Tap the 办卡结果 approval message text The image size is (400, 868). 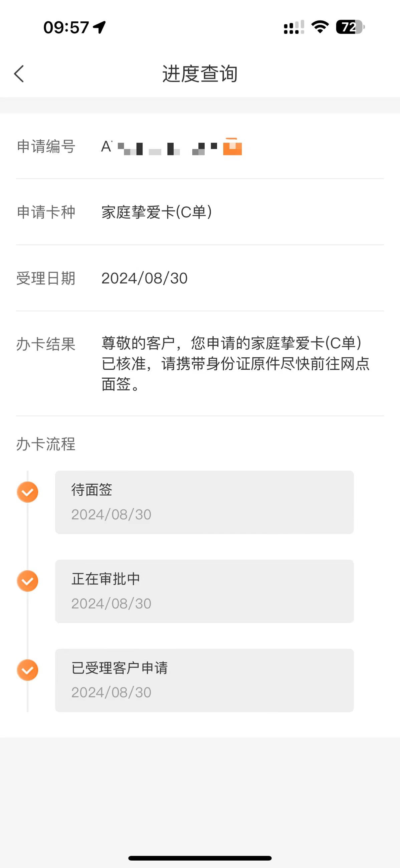click(x=236, y=364)
